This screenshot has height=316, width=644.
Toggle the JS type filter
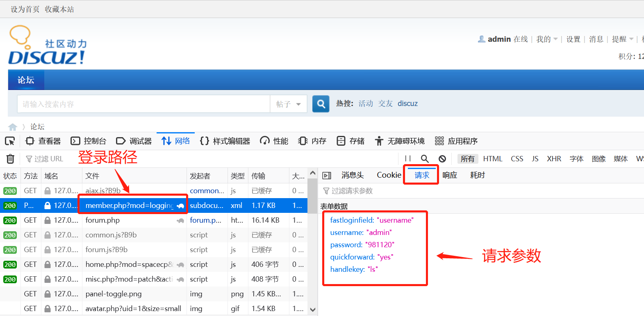pyautogui.click(x=535, y=159)
